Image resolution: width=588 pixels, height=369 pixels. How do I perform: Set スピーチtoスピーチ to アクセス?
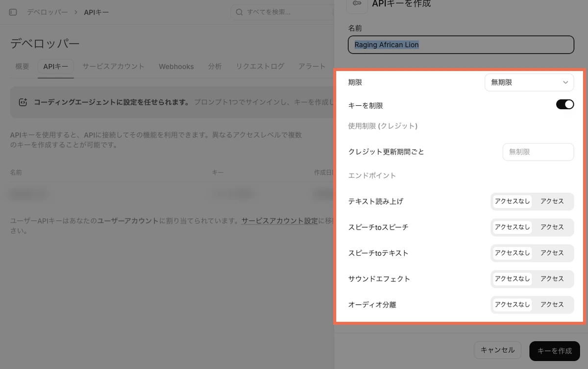tap(552, 227)
